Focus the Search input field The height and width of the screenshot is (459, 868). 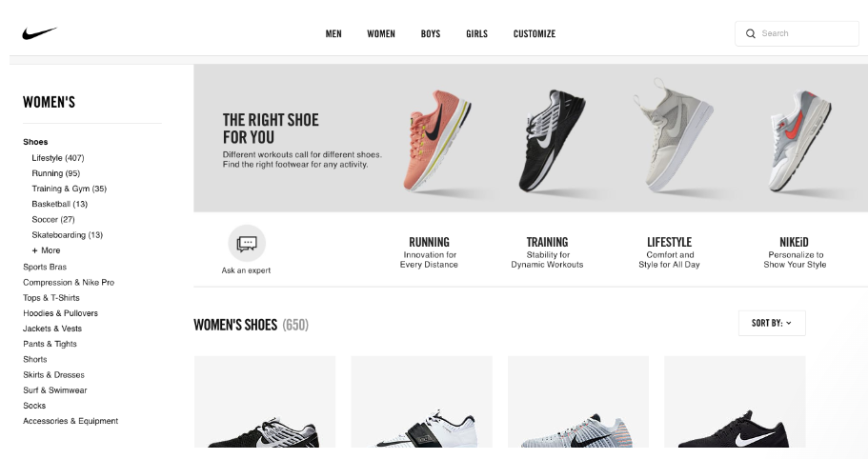(x=797, y=33)
